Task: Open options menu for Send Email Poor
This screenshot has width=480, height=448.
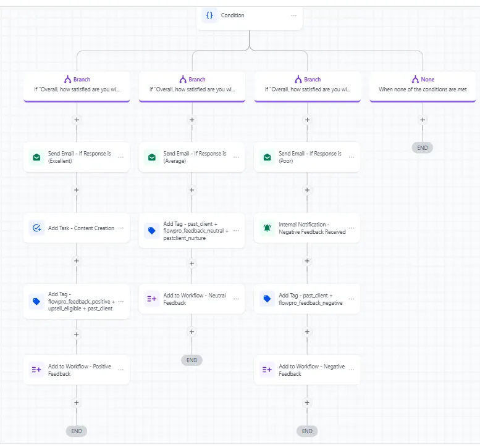Action: (x=352, y=157)
